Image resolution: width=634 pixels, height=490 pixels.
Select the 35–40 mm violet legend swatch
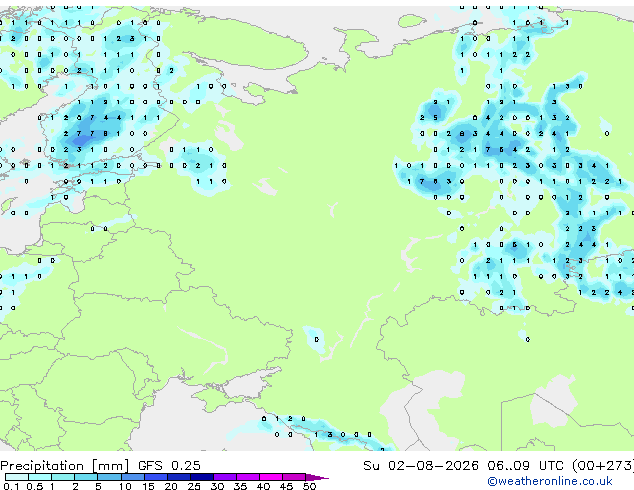[x=247, y=477]
